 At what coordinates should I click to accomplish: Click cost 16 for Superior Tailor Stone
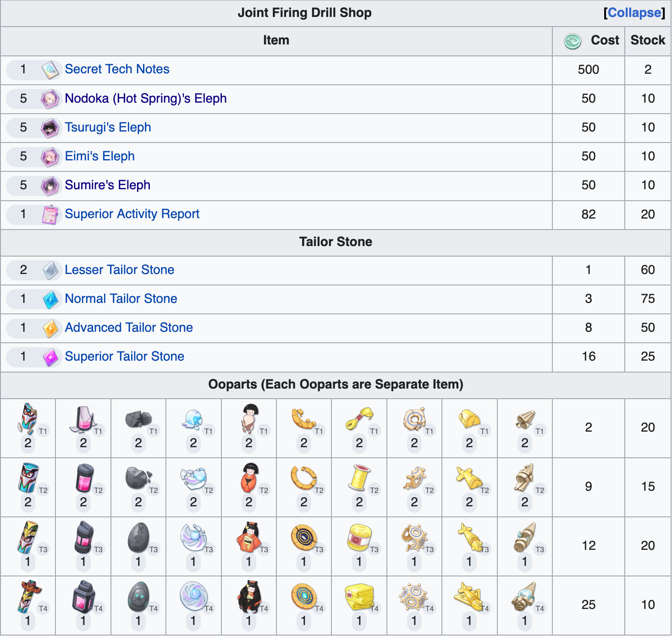[589, 356]
